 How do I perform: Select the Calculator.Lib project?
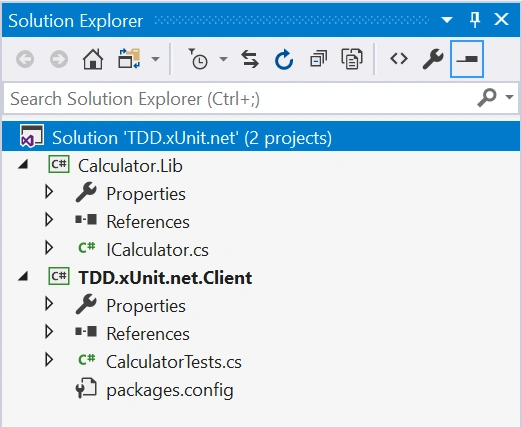(x=130, y=166)
